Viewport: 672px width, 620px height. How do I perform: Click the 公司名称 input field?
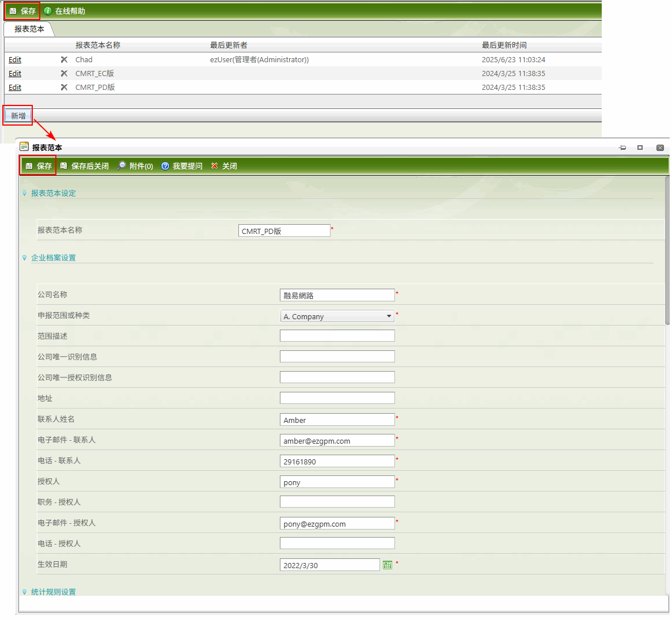point(337,296)
